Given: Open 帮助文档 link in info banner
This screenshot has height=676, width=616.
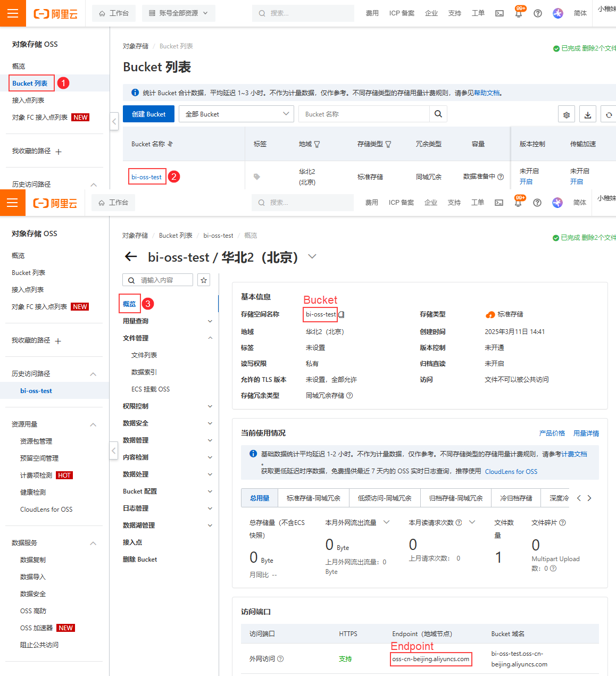Looking at the screenshot, I should 487,93.
